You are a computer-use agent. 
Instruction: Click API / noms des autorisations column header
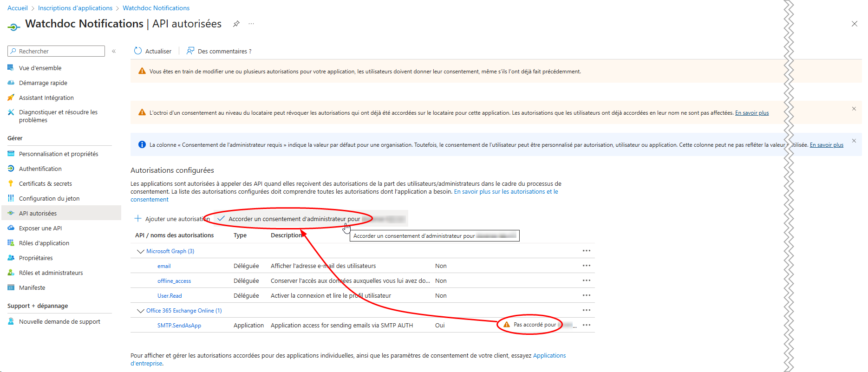(x=175, y=235)
